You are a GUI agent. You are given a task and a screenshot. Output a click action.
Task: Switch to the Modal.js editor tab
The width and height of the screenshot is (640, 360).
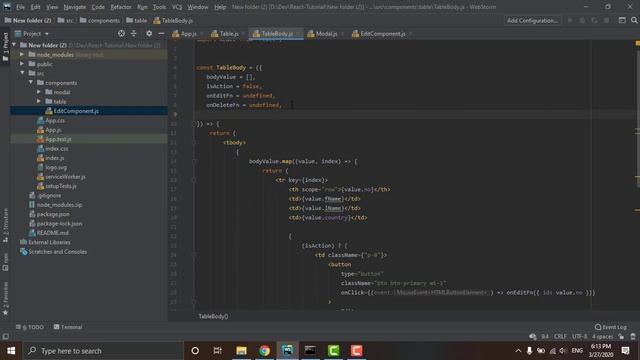coord(322,33)
